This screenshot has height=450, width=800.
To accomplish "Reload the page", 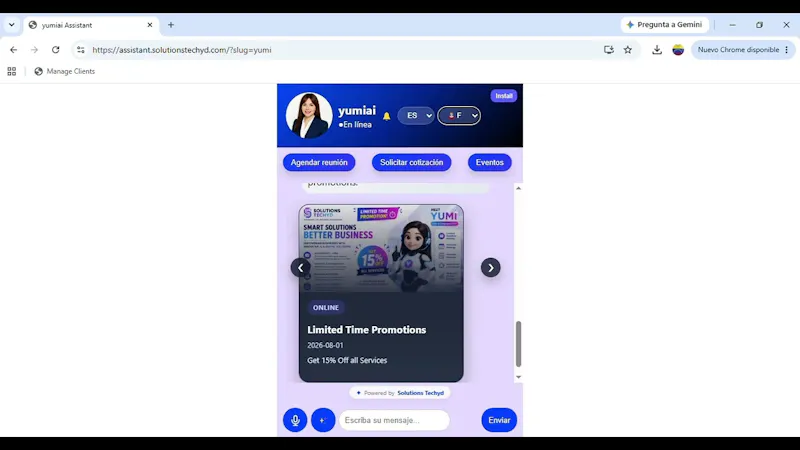I will tap(56, 50).
